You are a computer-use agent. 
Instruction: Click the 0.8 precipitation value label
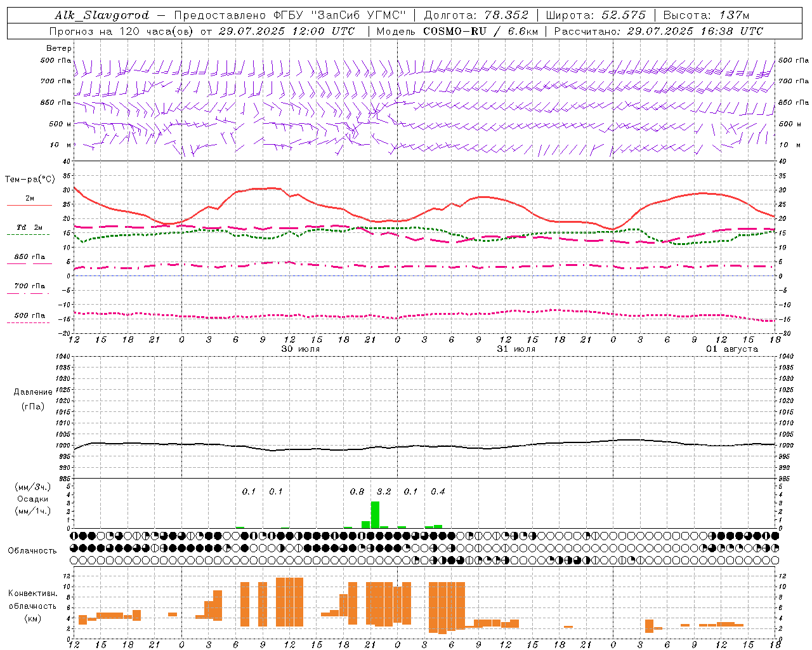(357, 491)
